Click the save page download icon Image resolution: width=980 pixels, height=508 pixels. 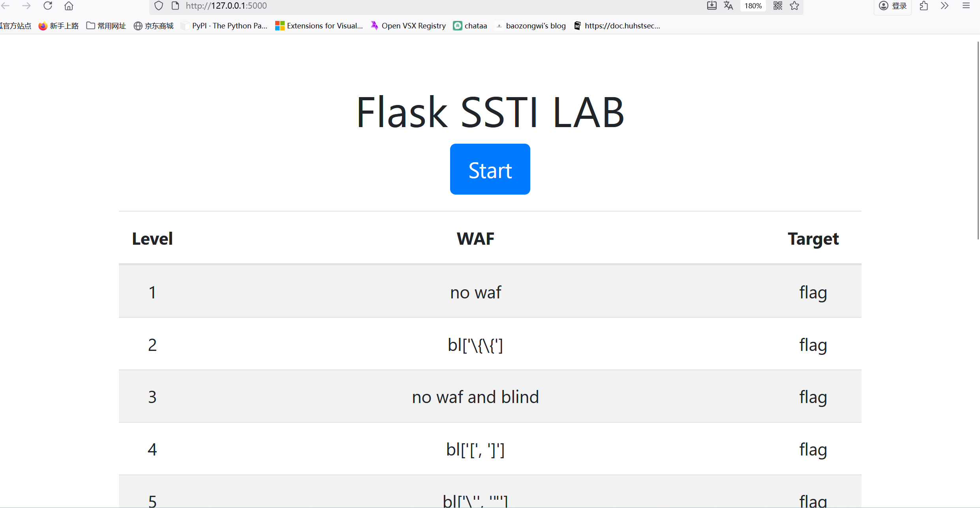point(712,6)
